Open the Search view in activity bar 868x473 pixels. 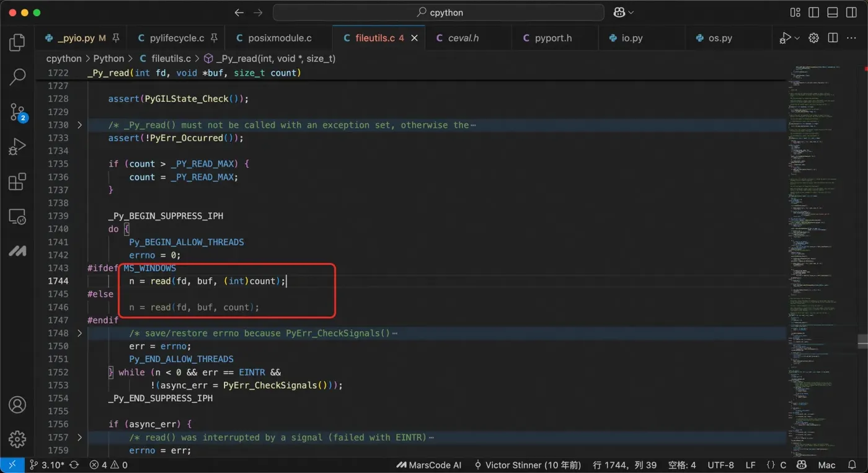click(17, 77)
